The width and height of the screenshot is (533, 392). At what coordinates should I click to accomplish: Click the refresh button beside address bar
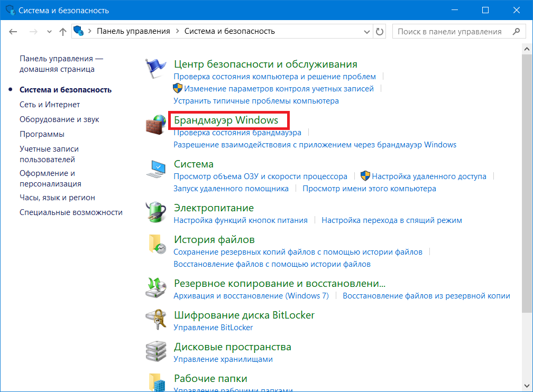(380, 32)
